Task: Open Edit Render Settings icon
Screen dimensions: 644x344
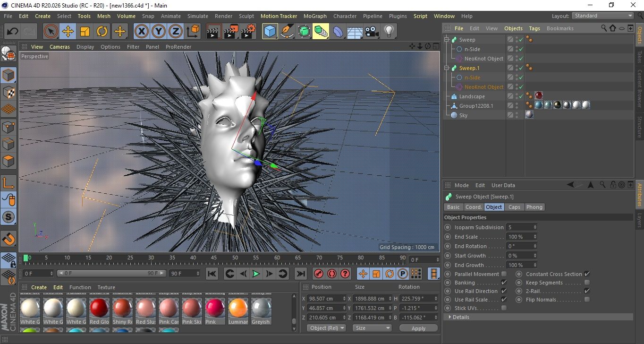Action: (x=249, y=32)
